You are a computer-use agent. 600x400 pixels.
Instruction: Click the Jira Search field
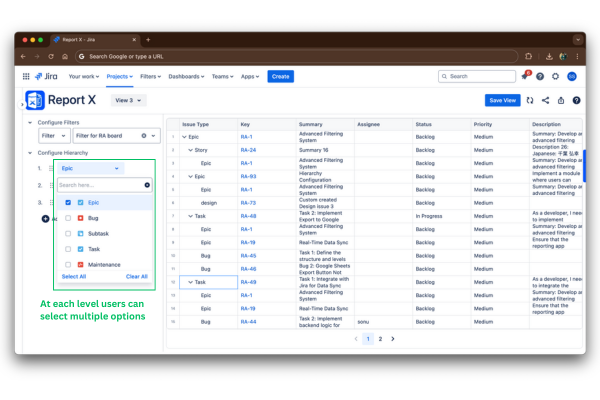477,77
